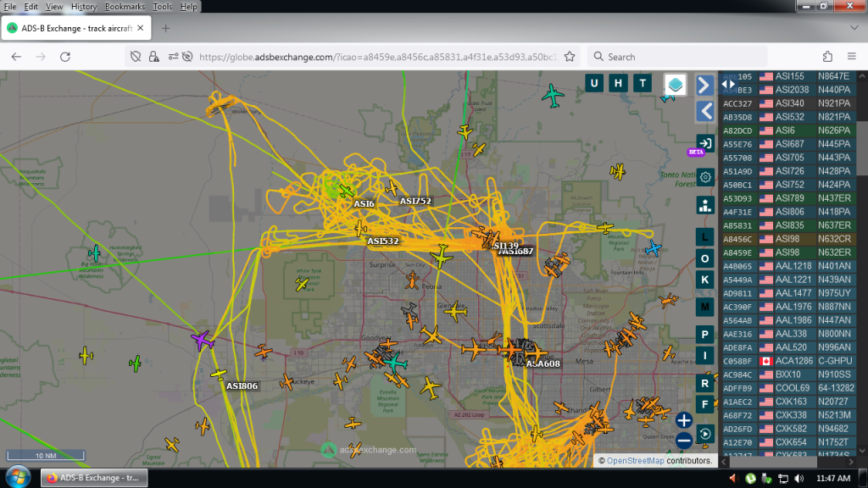
Task: Go back with browser back arrow
Action: (x=16, y=57)
